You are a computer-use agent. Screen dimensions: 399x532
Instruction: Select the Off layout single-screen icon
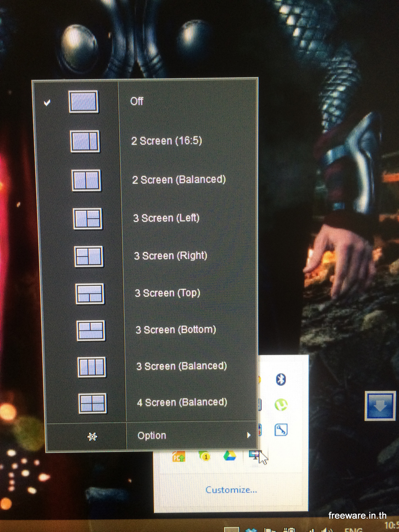83,102
